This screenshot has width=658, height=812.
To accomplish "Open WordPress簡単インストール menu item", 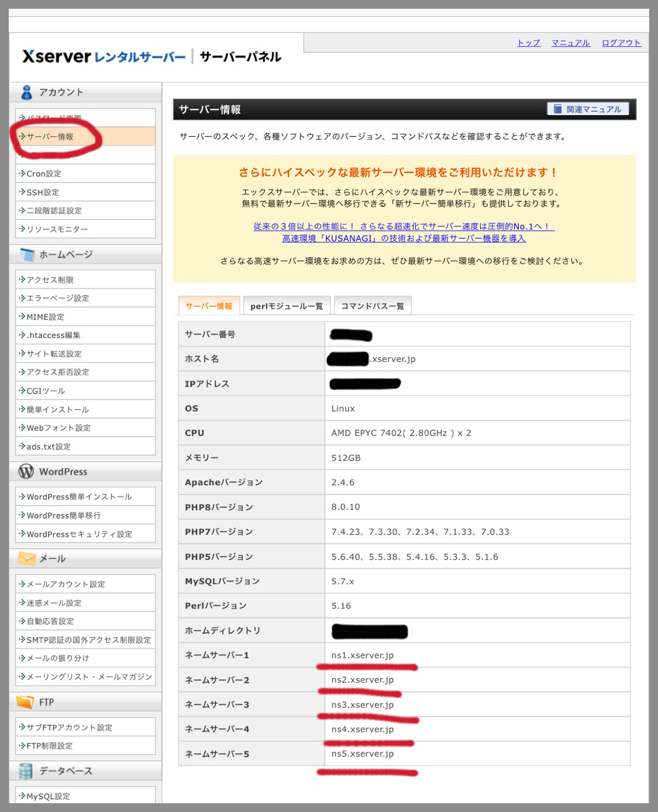I will (x=85, y=496).
